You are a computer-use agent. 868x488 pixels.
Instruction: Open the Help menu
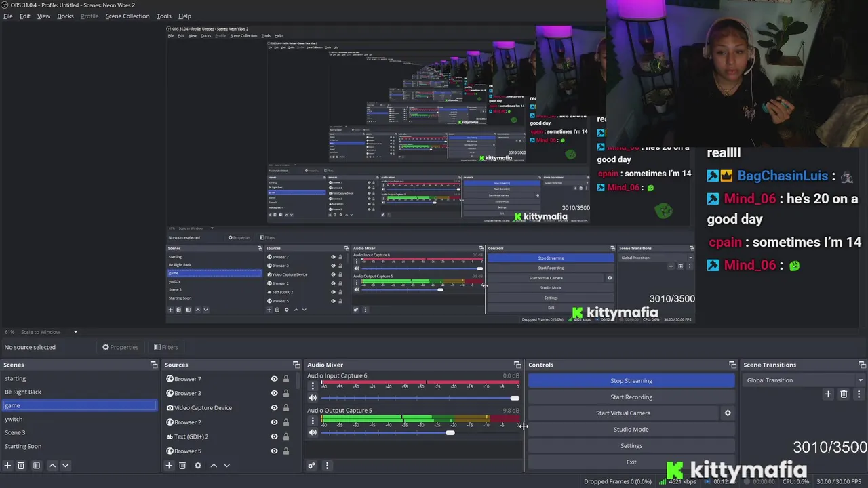point(184,16)
